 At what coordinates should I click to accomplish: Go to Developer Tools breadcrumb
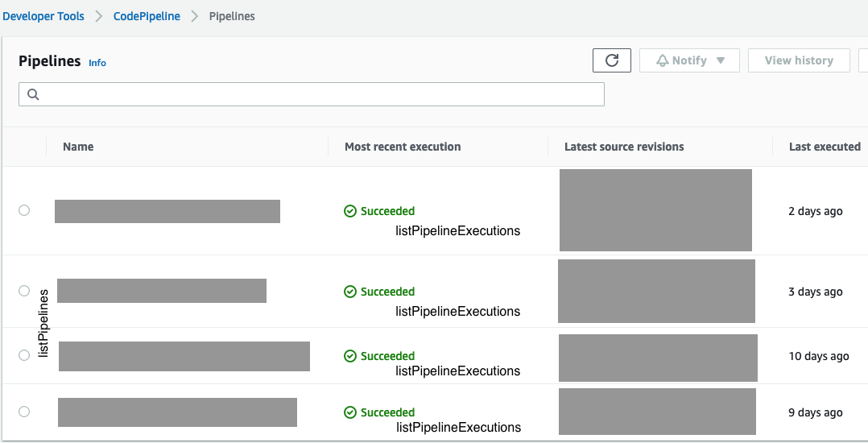(43, 16)
